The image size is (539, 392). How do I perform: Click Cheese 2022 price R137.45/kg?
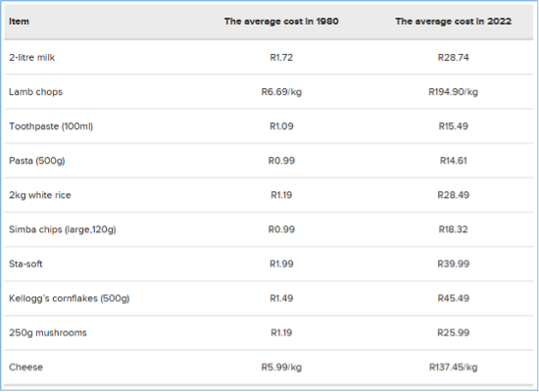[453, 367]
